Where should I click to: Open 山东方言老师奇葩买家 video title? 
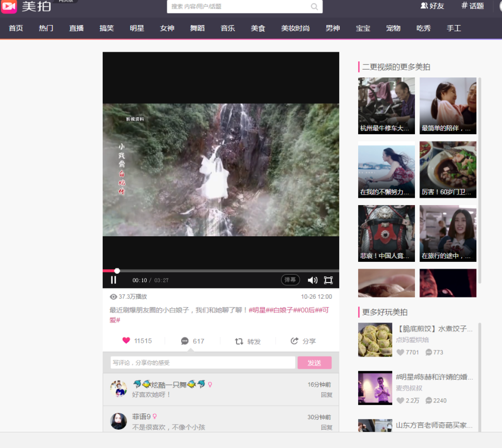[x=434, y=425]
